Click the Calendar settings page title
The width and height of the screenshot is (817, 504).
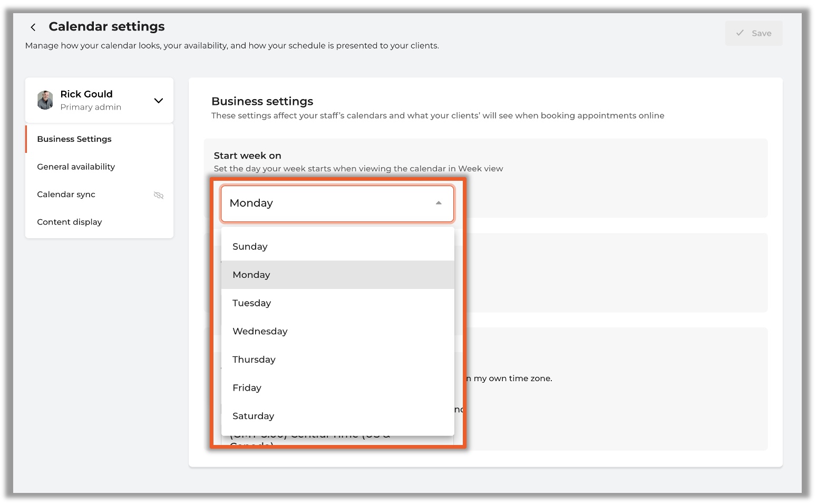106,26
